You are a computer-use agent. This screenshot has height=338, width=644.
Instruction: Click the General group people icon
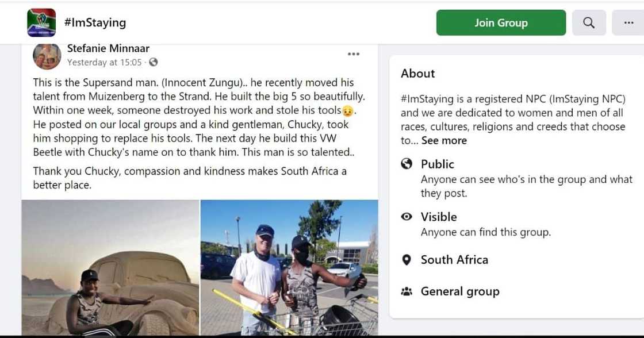pos(407,291)
